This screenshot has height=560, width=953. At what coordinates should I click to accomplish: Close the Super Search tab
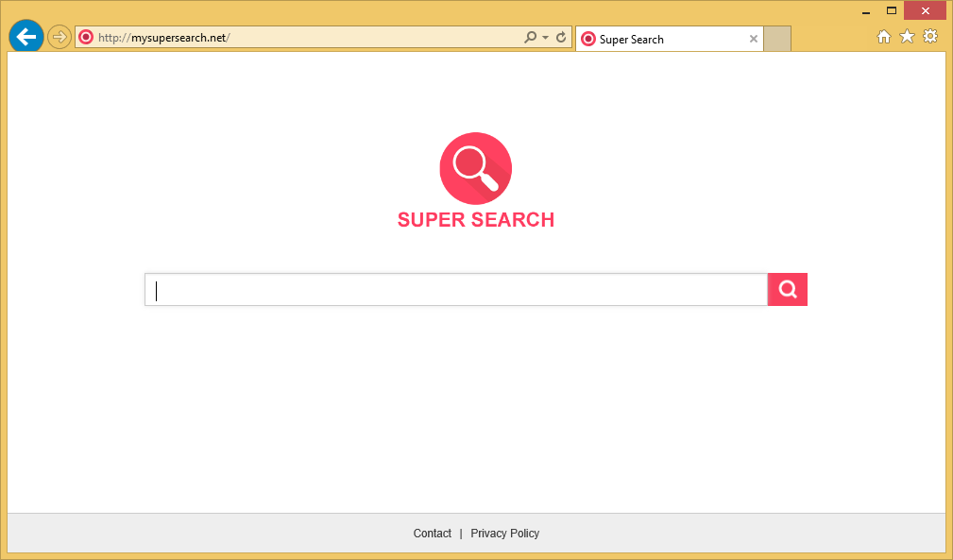tap(753, 39)
